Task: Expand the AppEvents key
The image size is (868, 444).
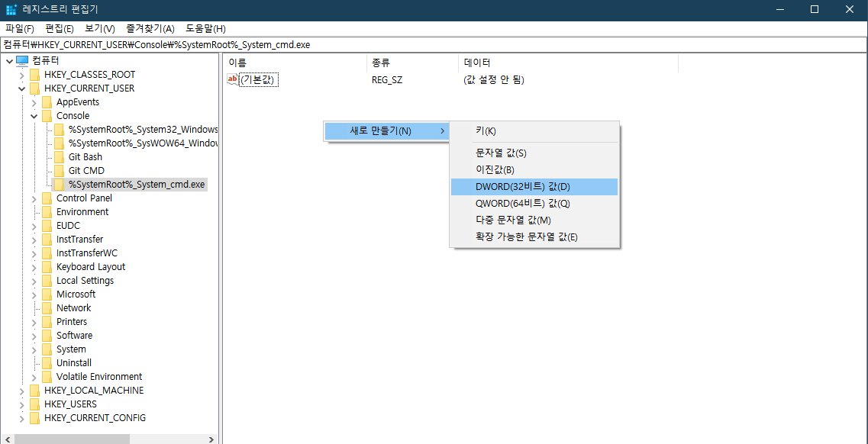Action: (34, 101)
